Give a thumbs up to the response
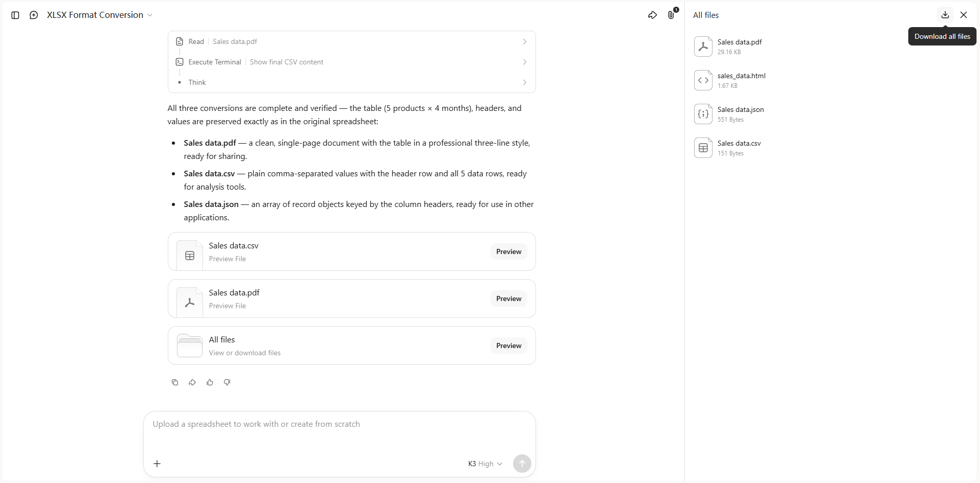This screenshot has height=483, width=980. point(210,382)
